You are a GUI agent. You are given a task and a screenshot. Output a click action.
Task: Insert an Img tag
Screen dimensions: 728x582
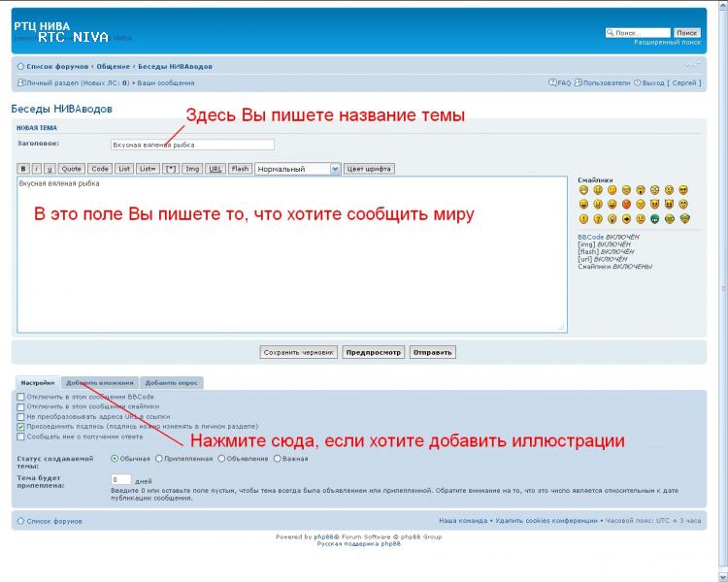192,169
